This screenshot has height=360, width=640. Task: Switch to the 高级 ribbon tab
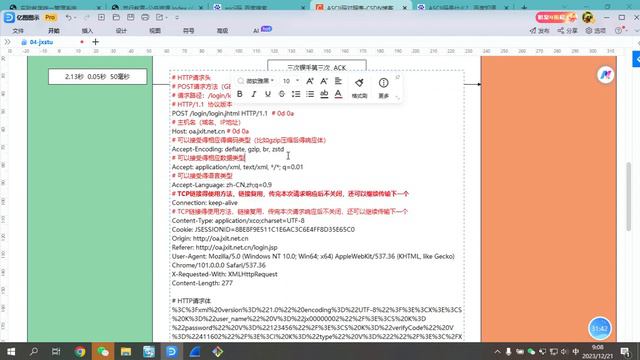[222, 31]
